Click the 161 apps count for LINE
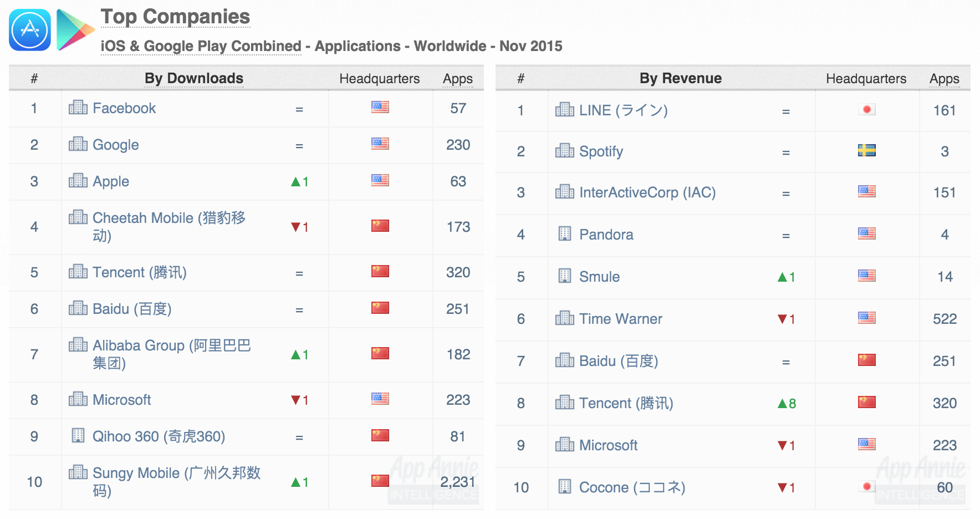Screen dimensions: 980x519 (x=945, y=110)
